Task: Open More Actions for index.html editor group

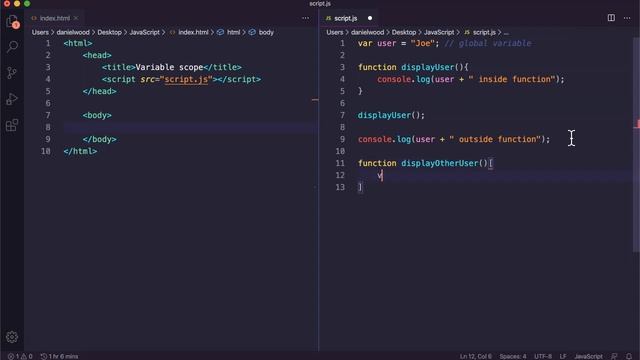Action: tap(305, 18)
